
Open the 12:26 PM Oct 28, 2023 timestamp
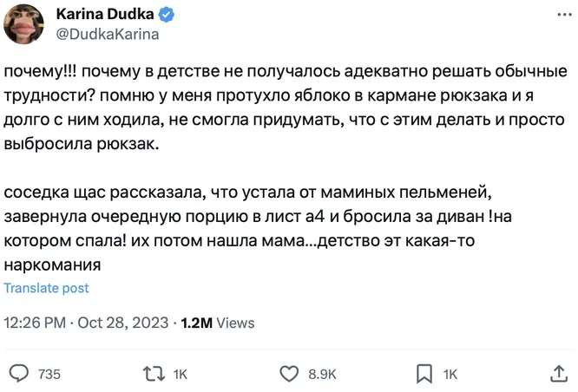86,323
